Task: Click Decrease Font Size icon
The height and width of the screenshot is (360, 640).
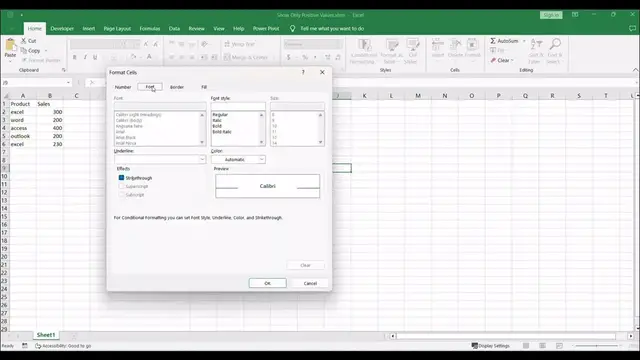Action: click(x=156, y=44)
